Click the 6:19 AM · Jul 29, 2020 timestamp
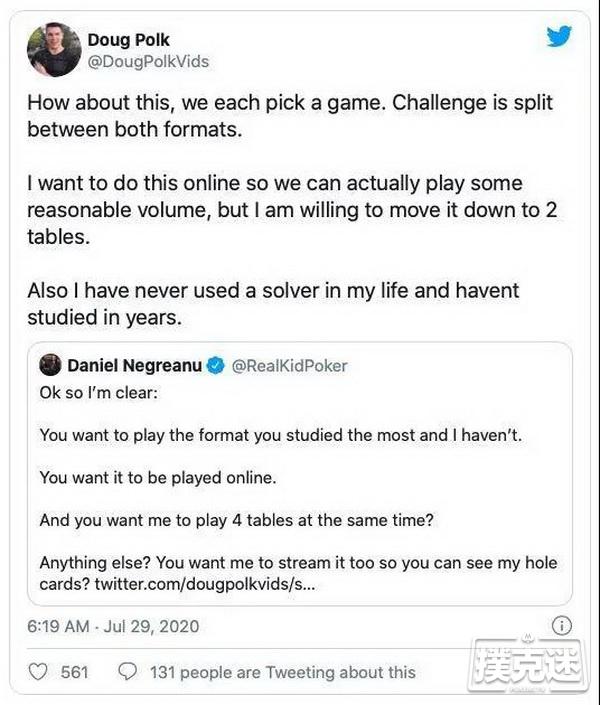600x705 pixels. coord(113,626)
